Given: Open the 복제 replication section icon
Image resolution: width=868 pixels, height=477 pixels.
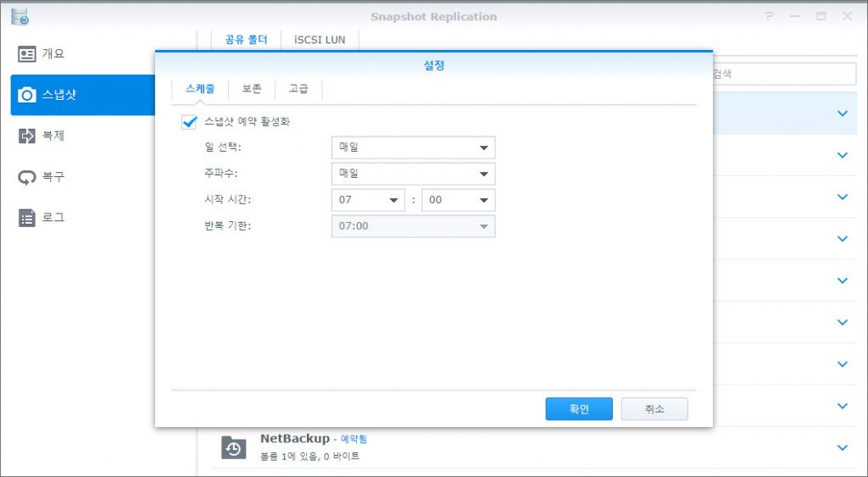Looking at the screenshot, I should [26, 136].
